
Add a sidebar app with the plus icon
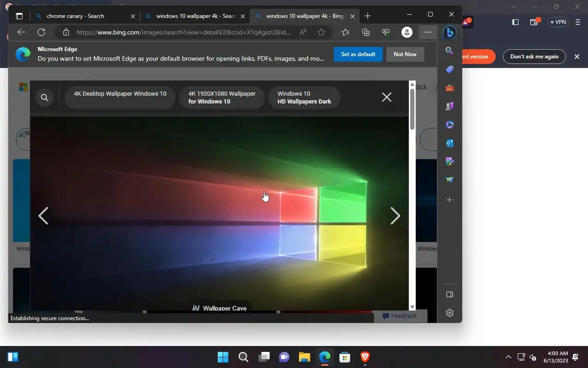(x=449, y=200)
